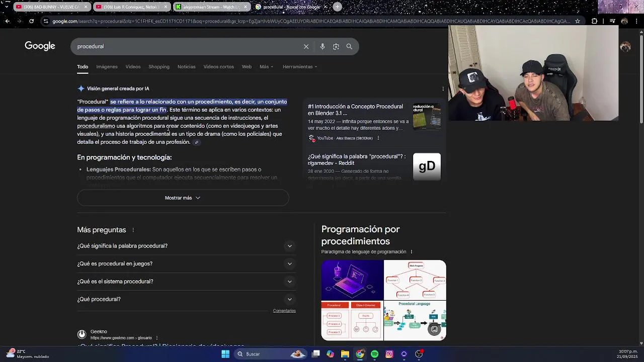Open the Herramientas dropdown
The image size is (644, 362).
coord(300,67)
